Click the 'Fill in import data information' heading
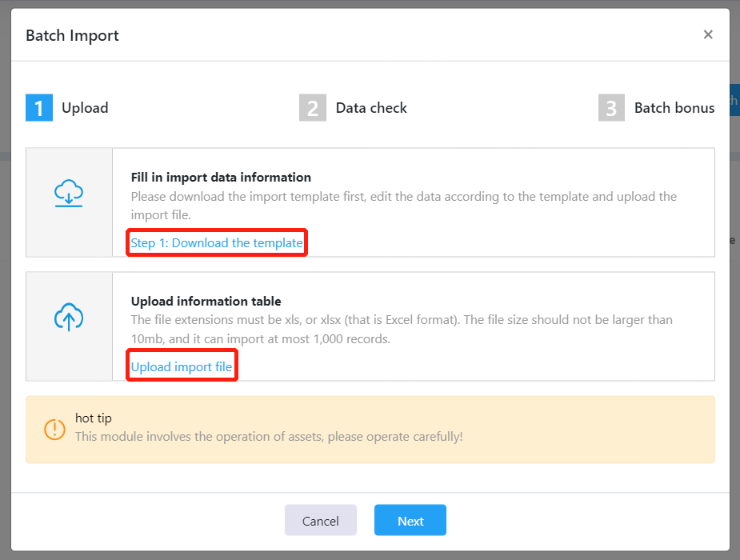Image resolution: width=740 pixels, height=560 pixels. tap(221, 178)
